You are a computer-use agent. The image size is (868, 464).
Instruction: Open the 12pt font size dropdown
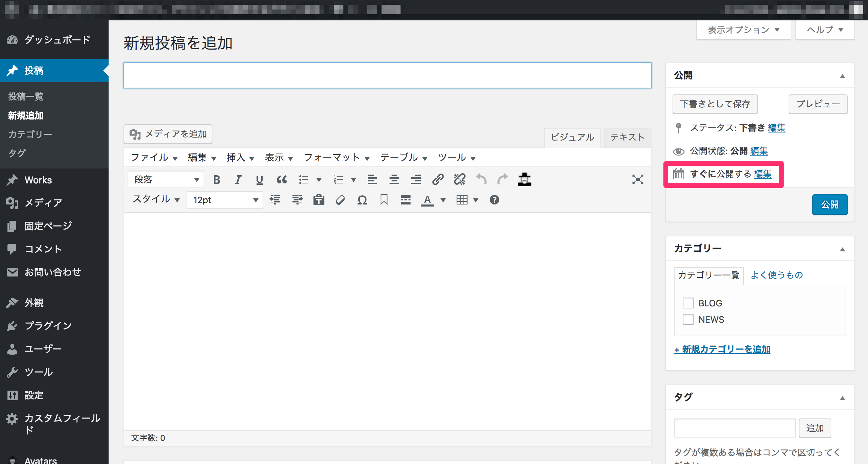pos(225,200)
